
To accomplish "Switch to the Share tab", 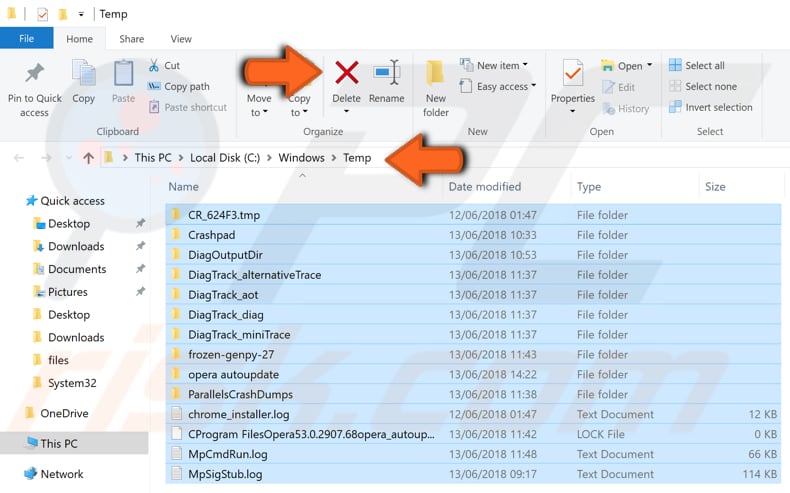I will point(131,39).
